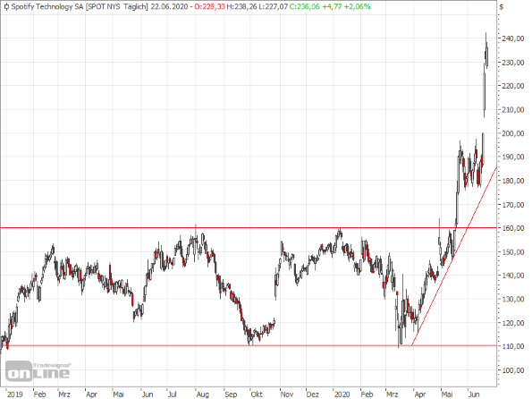Viewport: 532px width, 399px height.
Task: Click the Mrz label after first Feb
Action: [64, 395]
